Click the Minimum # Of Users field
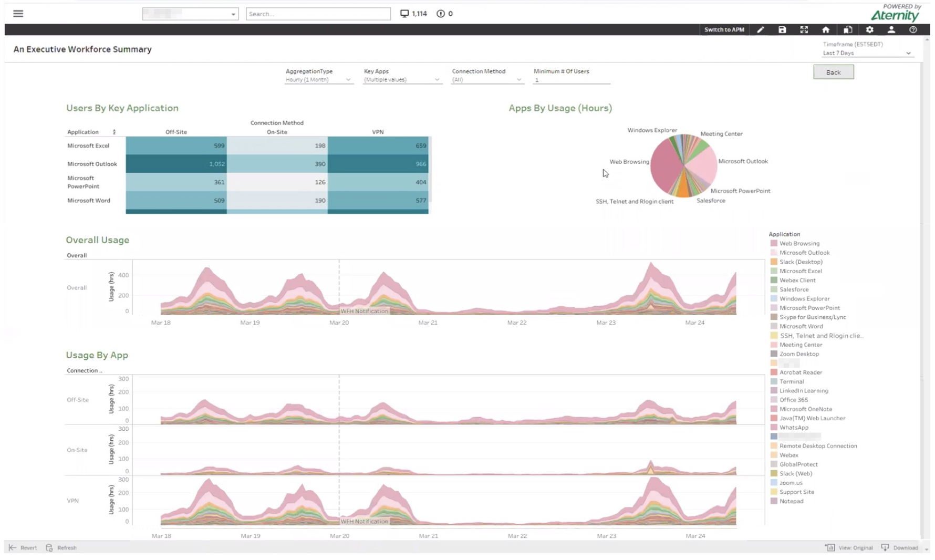Screen dimensions: 935x560 (x=572, y=80)
